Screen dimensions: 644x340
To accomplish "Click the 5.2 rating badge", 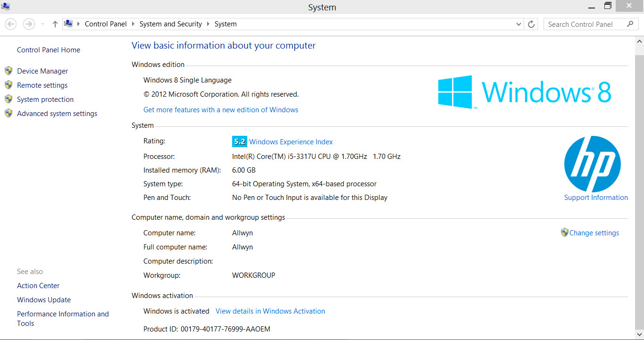I will pyautogui.click(x=240, y=141).
